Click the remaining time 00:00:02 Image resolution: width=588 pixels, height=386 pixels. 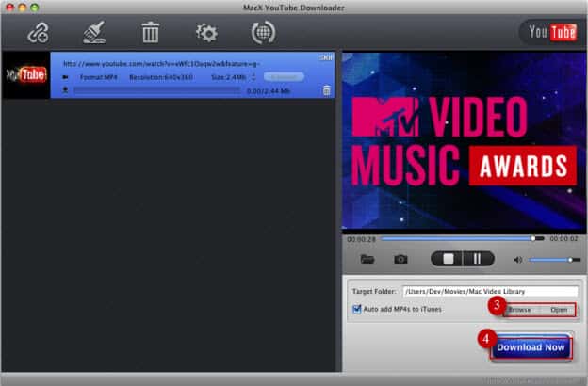pos(564,238)
